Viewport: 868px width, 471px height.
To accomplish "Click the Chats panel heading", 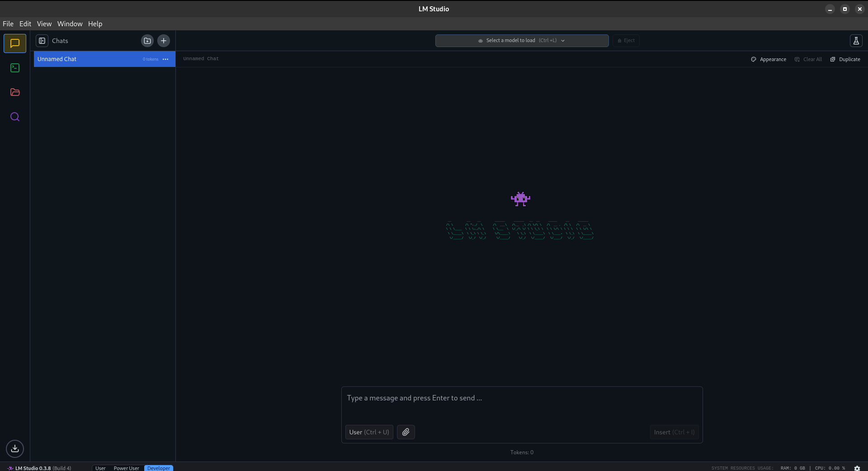I will pyautogui.click(x=60, y=41).
